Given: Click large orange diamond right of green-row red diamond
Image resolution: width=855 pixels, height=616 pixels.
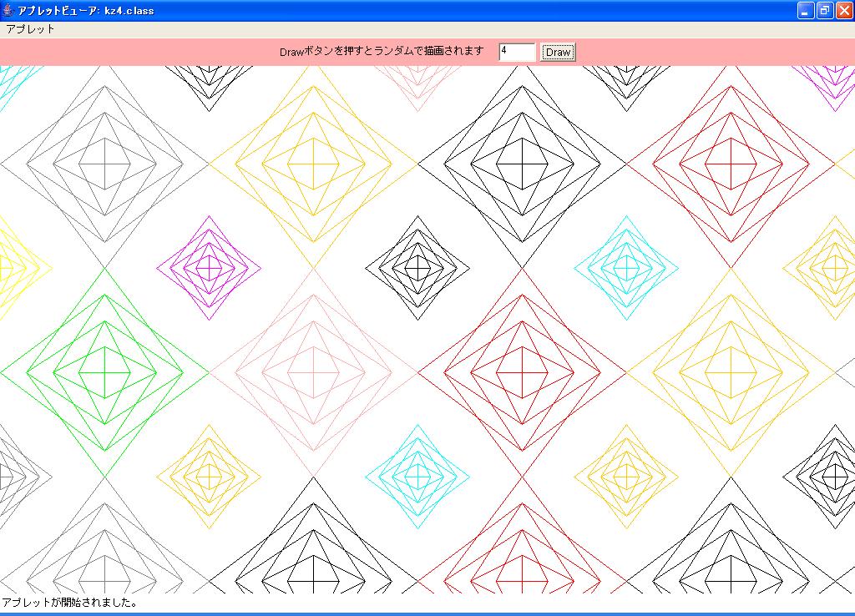Looking at the screenshot, I should tap(731, 372).
